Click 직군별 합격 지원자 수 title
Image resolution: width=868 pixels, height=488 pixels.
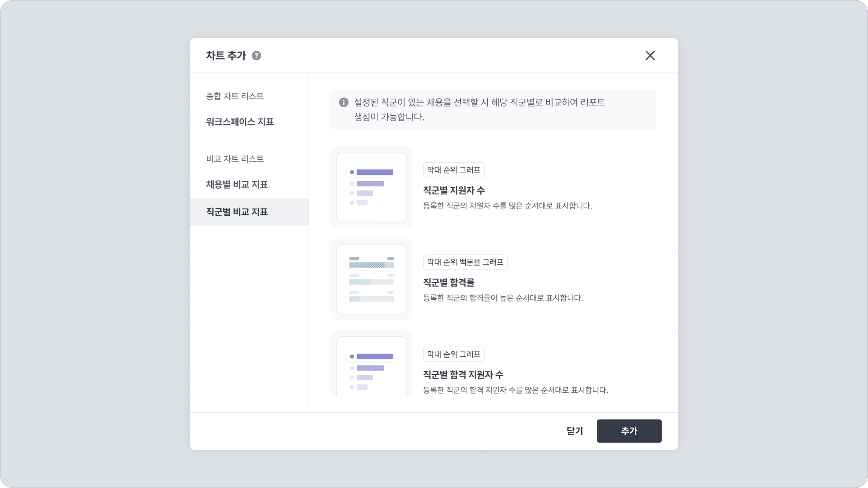[463, 375]
